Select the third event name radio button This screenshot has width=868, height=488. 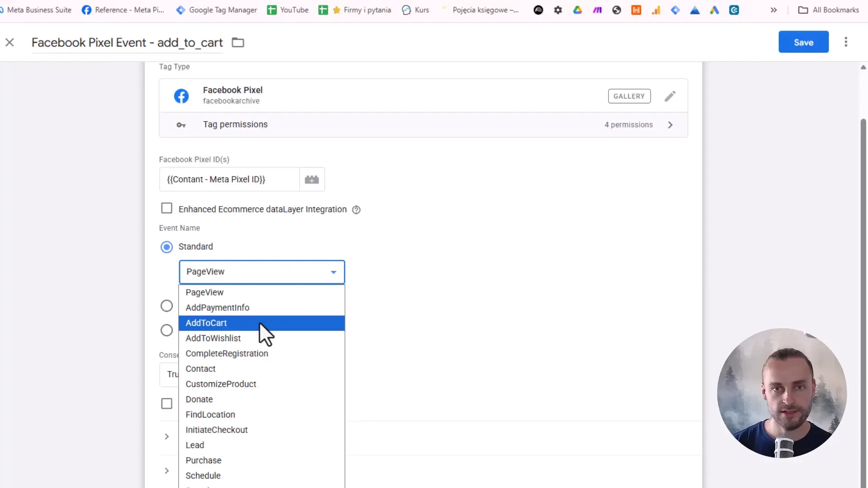(167, 330)
